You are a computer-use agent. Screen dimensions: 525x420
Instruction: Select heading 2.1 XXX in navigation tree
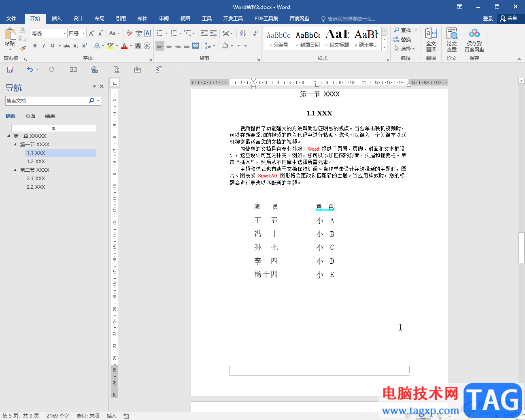coord(36,178)
